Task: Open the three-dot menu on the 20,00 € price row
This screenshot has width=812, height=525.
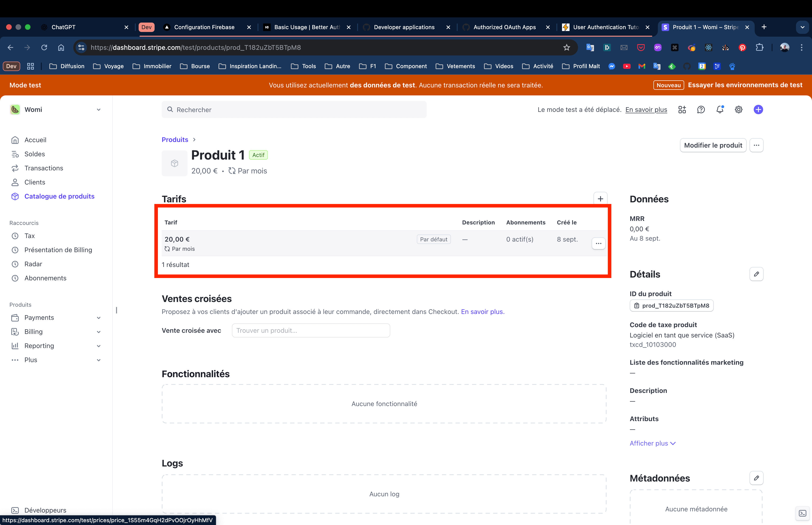Action: tap(598, 243)
